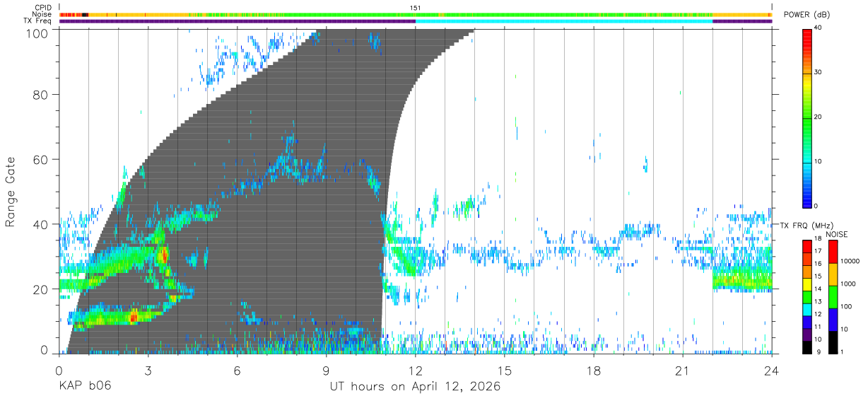The image size is (868, 401).
Task: Click the 'POWER (dB)' legend title
Action: [806, 15]
